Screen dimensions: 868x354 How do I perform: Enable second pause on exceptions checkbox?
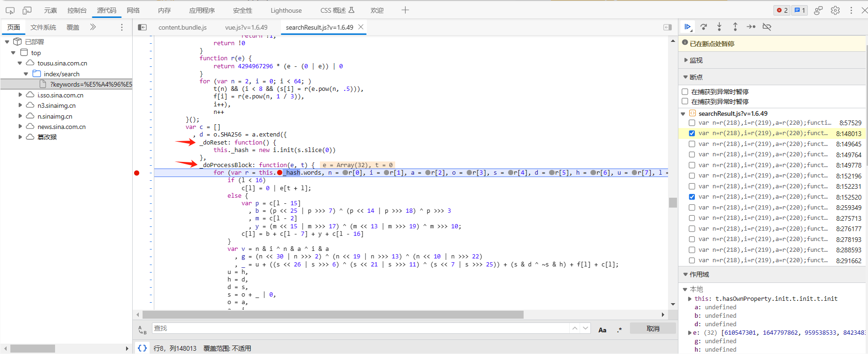pyautogui.click(x=685, y=101)
